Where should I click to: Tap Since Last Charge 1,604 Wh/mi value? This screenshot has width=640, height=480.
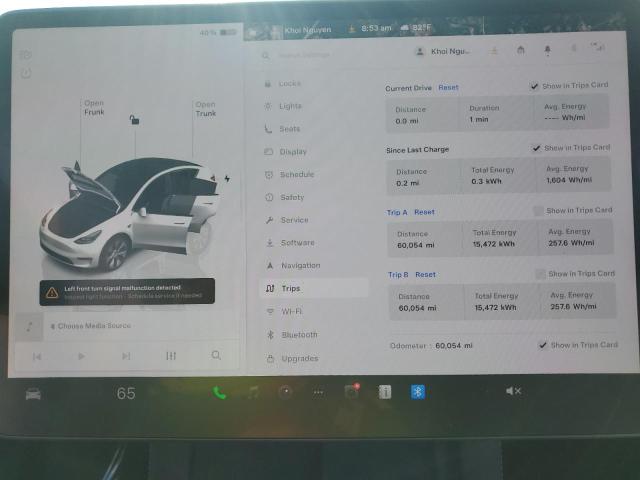click(x=569, y=180)
